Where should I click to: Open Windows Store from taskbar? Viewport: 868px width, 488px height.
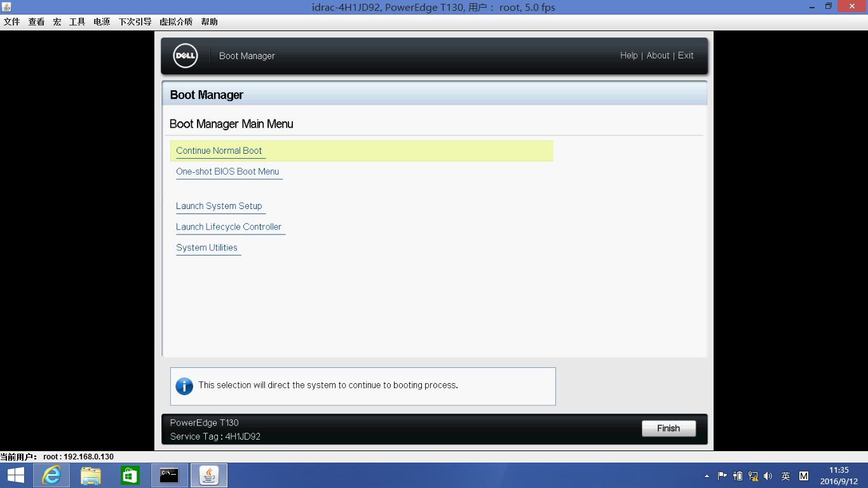[x=130, y=475]
